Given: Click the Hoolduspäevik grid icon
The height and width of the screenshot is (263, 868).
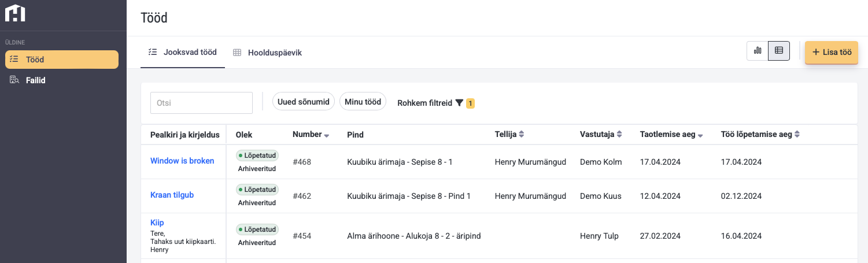Looking at the screenshot, I should coord(237,53).
